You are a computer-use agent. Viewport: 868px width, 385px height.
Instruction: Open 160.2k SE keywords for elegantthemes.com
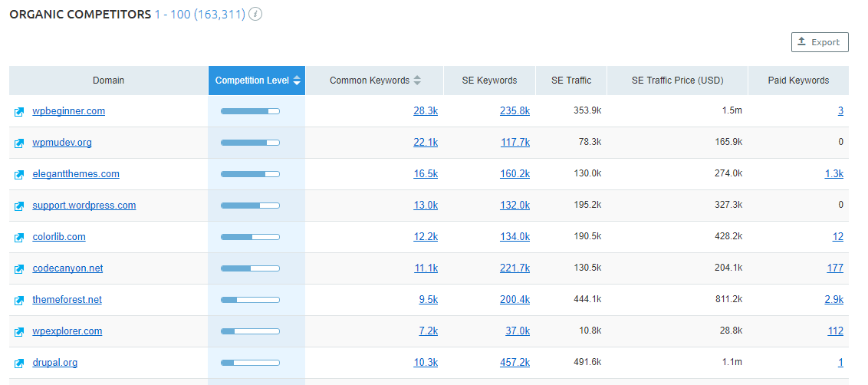coord(515,174)
